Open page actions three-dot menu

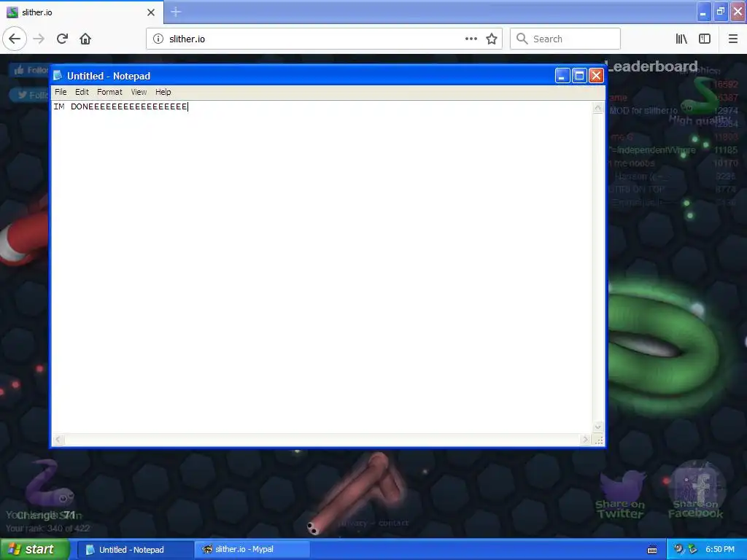click(x=471, y=39)
